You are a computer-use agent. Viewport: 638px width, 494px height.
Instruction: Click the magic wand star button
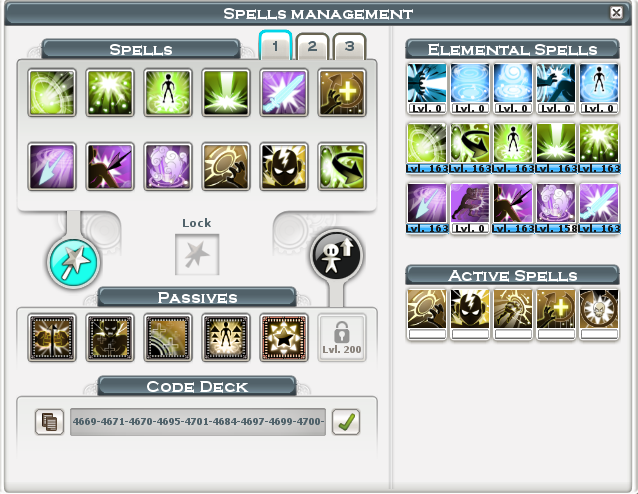pyautogui.click(x=74, y=262)
